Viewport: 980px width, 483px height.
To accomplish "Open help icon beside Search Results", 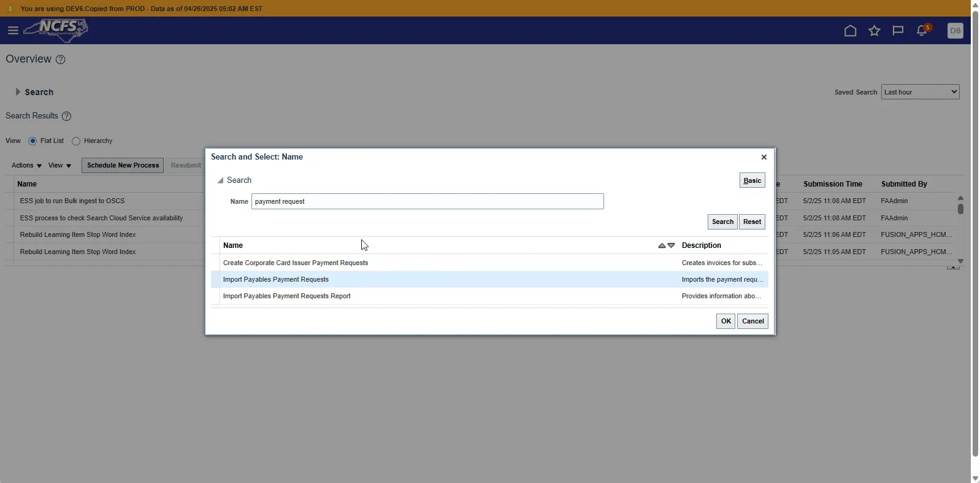I will 67,116.
